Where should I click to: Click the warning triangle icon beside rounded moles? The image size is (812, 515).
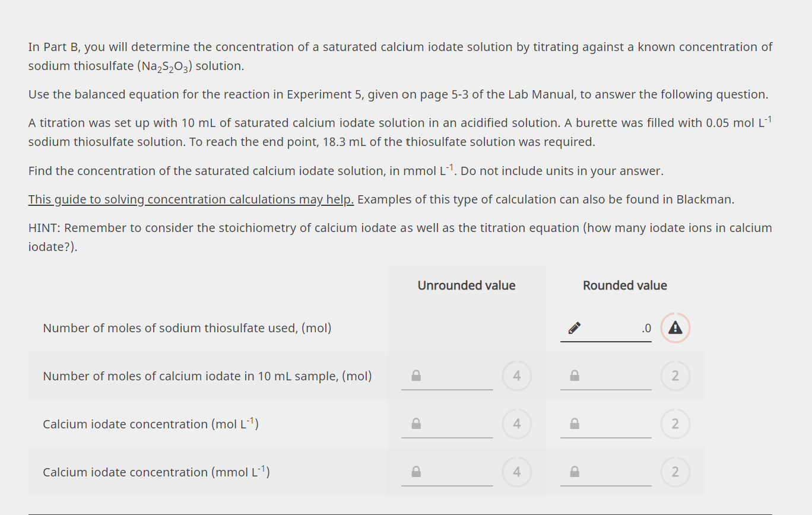[x=675, y=328]
